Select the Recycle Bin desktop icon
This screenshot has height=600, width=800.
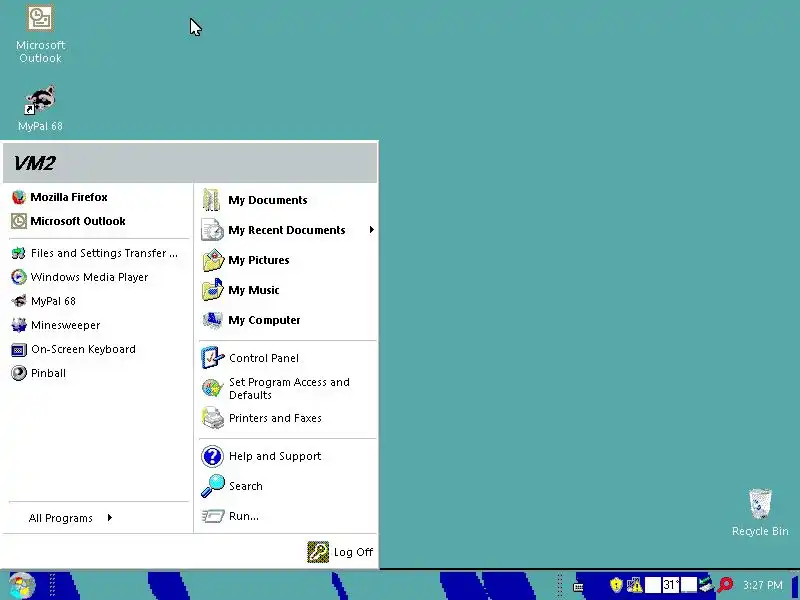click(760, 512)
